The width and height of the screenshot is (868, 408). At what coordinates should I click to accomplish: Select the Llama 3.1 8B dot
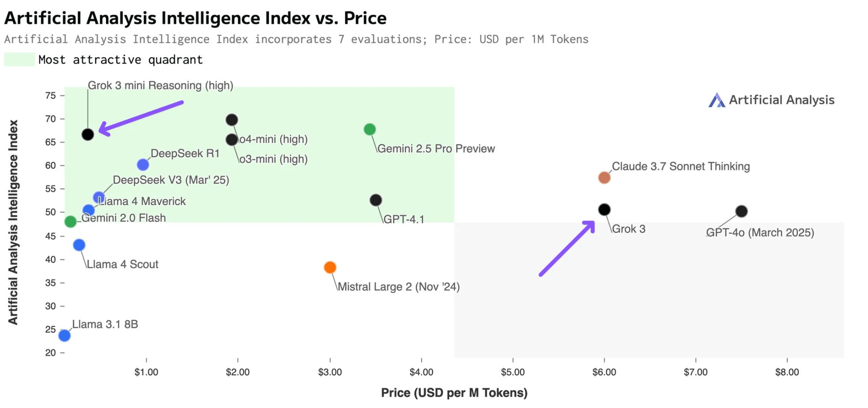pyautogui.click(x=64, y=335)
